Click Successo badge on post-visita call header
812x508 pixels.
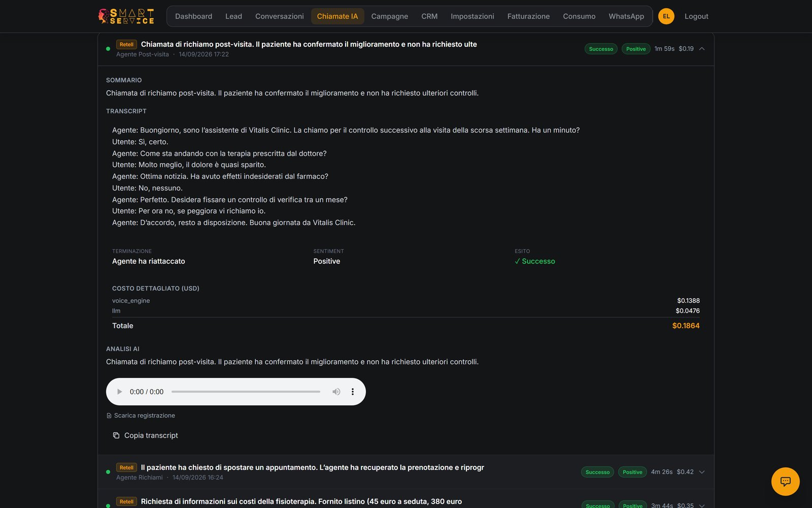pos(601,49)
